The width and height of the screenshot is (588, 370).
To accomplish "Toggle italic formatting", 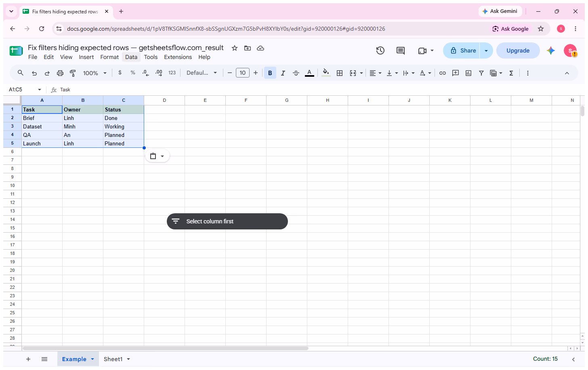I will [x=283, y=73].
